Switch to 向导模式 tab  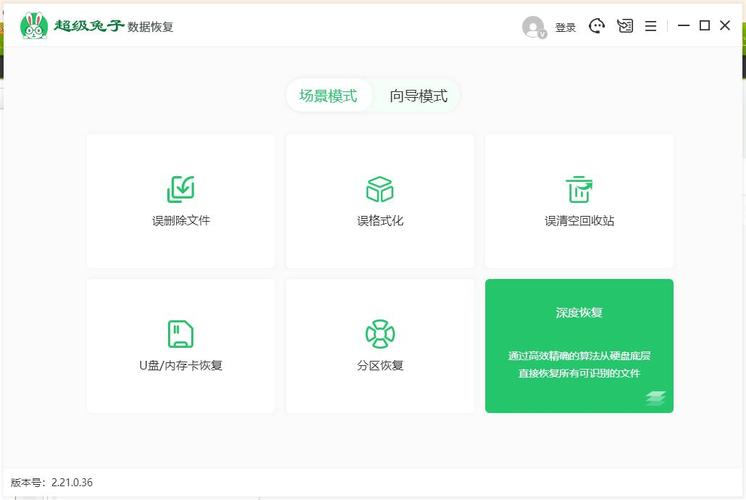coord(418,96)
